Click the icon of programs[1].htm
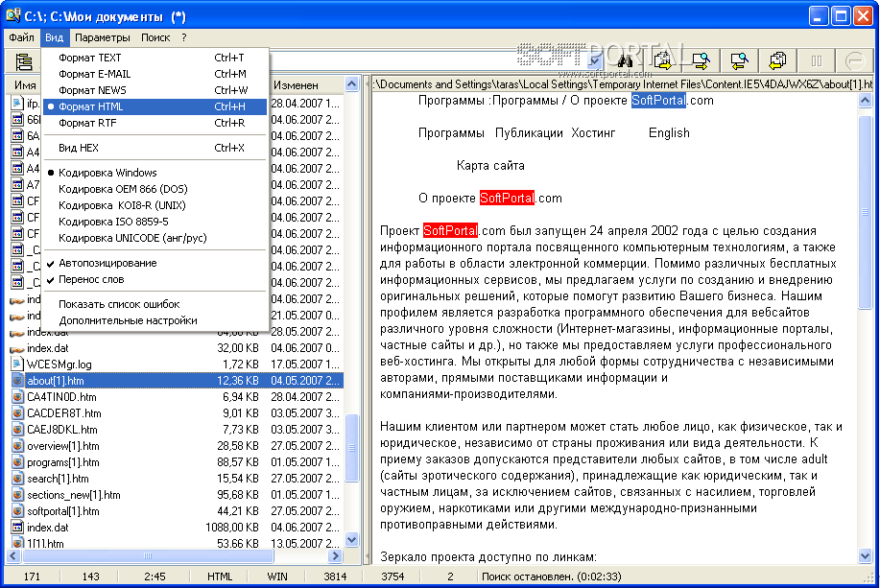880x588 pixels. tap(18, 462)
